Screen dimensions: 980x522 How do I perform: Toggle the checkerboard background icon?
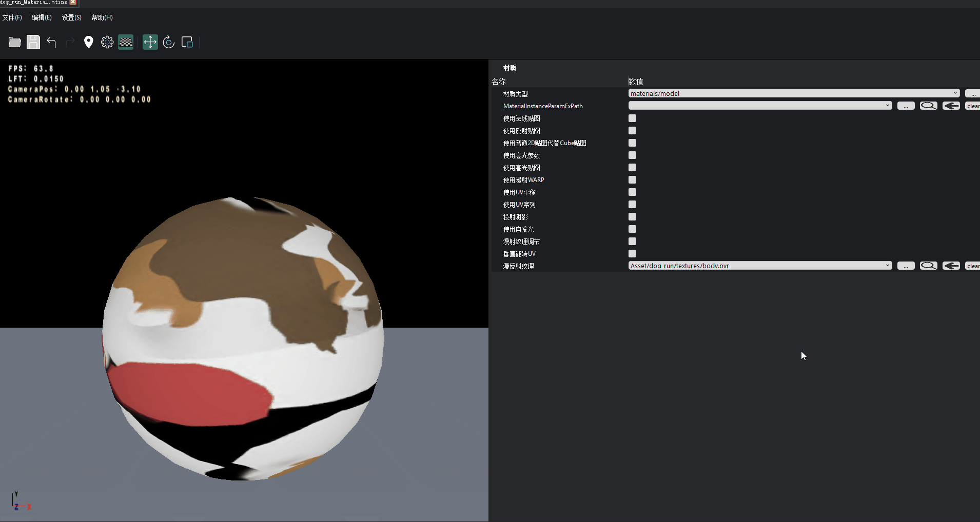tap(126, 42)
